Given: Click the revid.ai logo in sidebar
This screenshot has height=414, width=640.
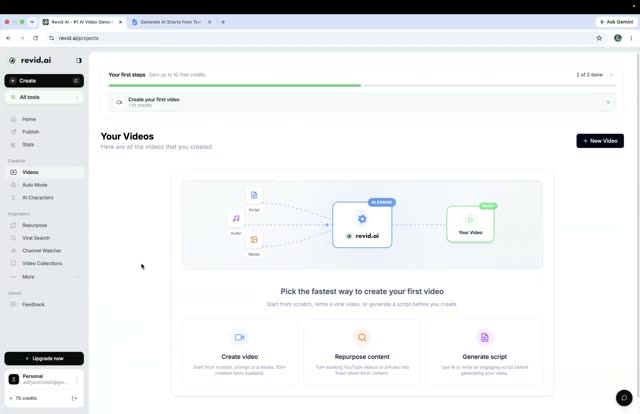Looking at the screenshot, I should click(31, 60).
